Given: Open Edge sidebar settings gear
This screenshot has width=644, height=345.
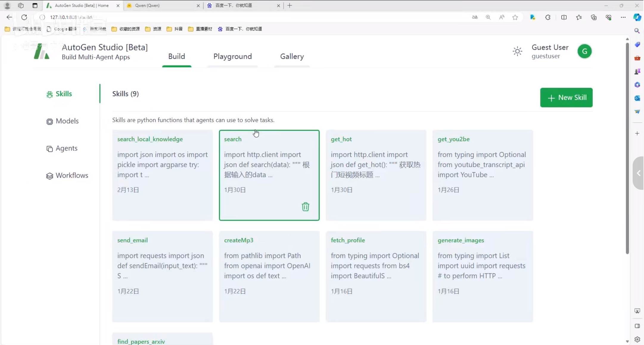Looking at the screenshot, I should tap(637, 339).
